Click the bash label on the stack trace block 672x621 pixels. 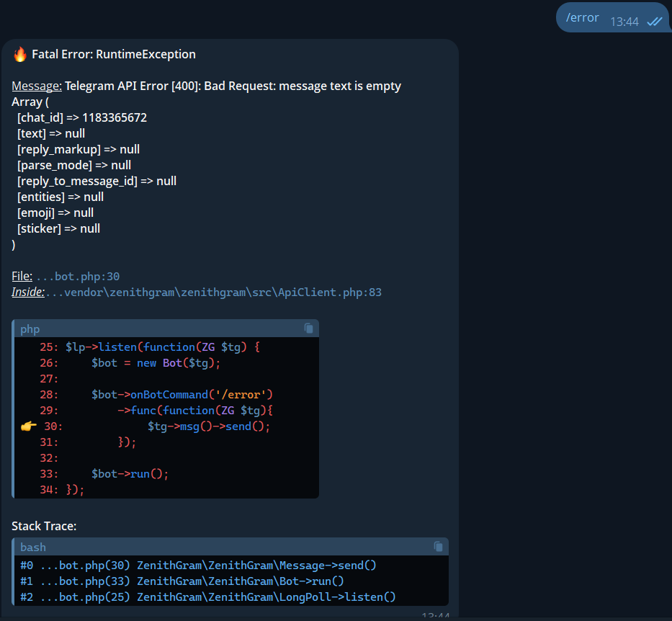32,547
